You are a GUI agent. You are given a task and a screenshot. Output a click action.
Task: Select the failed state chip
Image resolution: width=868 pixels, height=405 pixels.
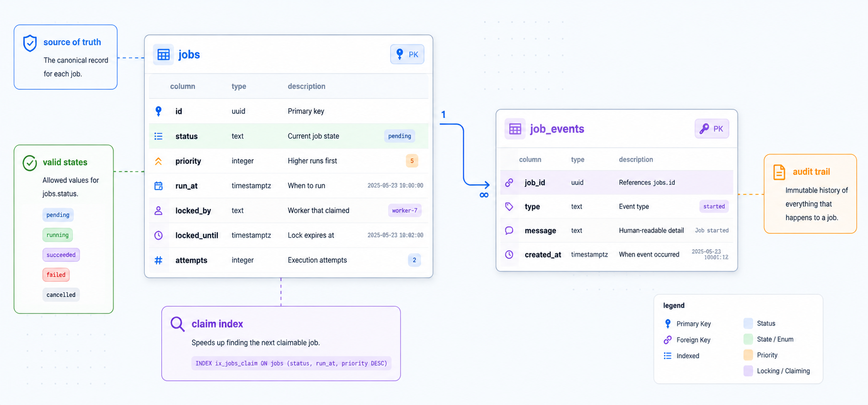coord(56,275)
